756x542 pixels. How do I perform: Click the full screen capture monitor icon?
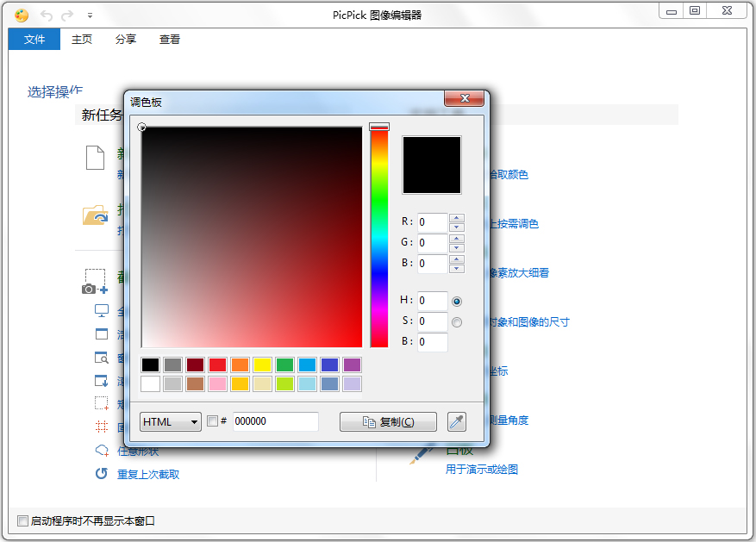click(x=101, y=310)
